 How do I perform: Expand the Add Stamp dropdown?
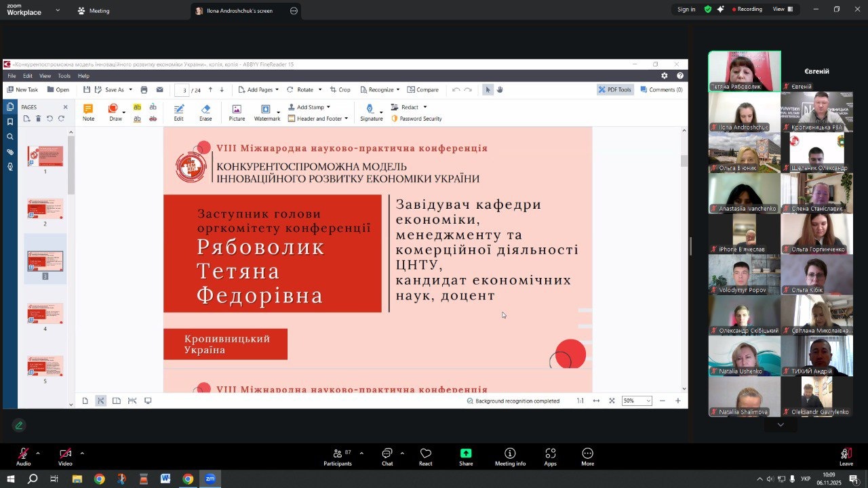click(x=328, y=107)
